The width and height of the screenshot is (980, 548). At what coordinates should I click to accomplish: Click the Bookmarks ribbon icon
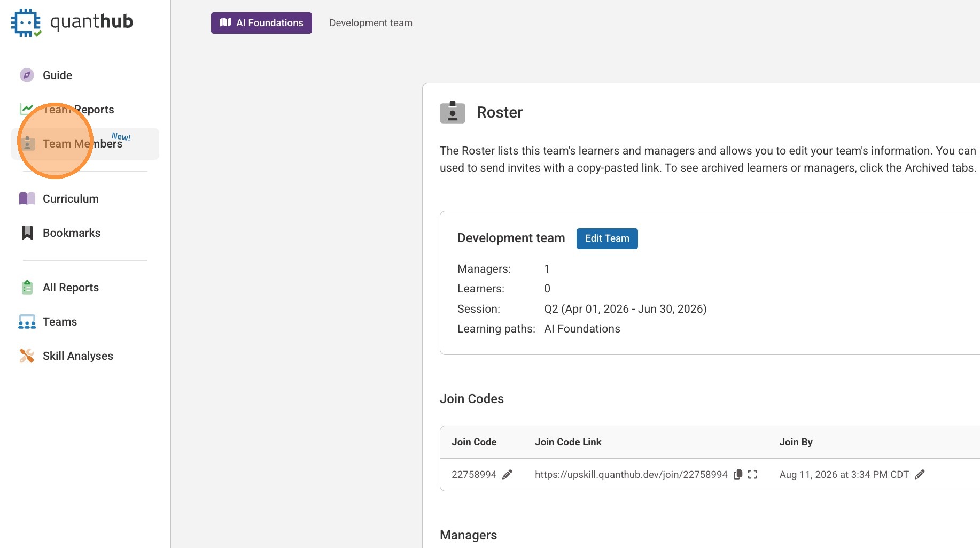[x=27, y=233]
